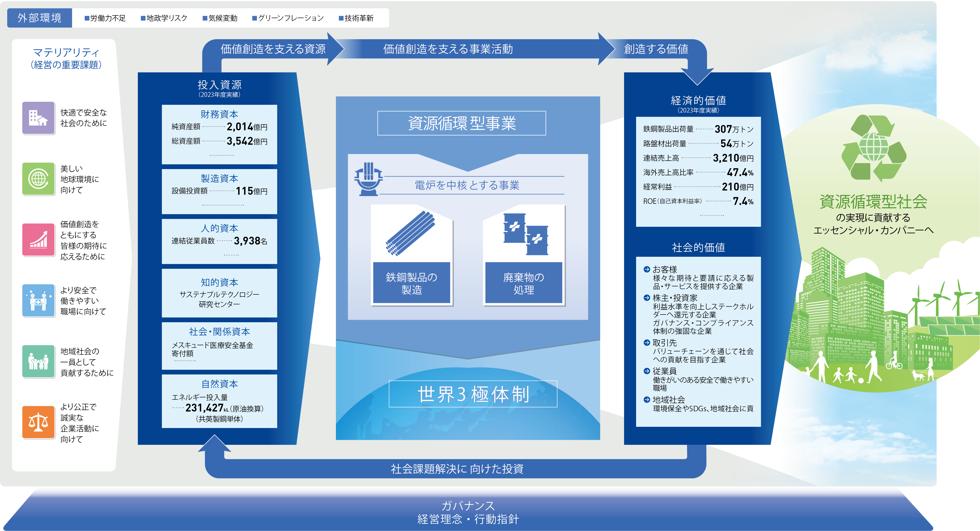
Task: Click the orange justice scales icon
Action: coord(38,422)
